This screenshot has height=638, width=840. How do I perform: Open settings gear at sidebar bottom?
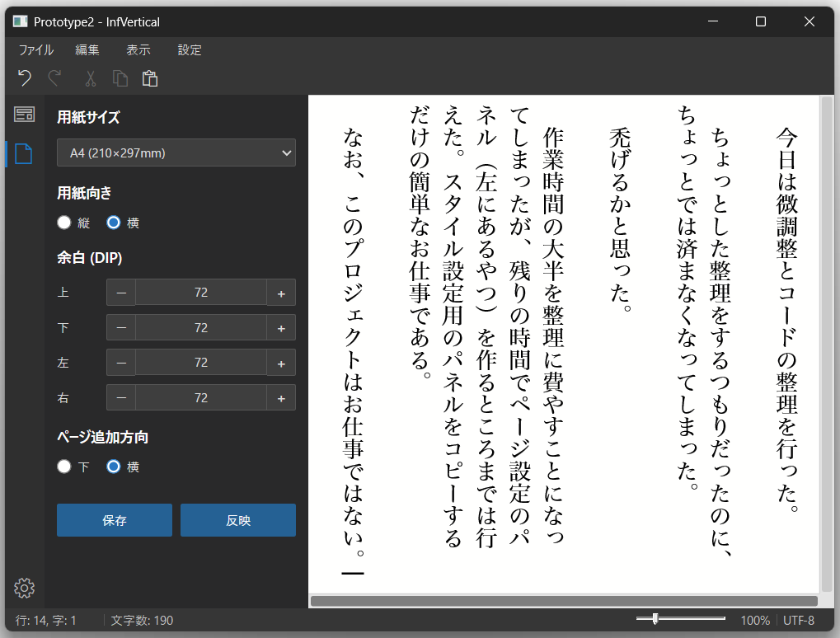click(24, 588)
